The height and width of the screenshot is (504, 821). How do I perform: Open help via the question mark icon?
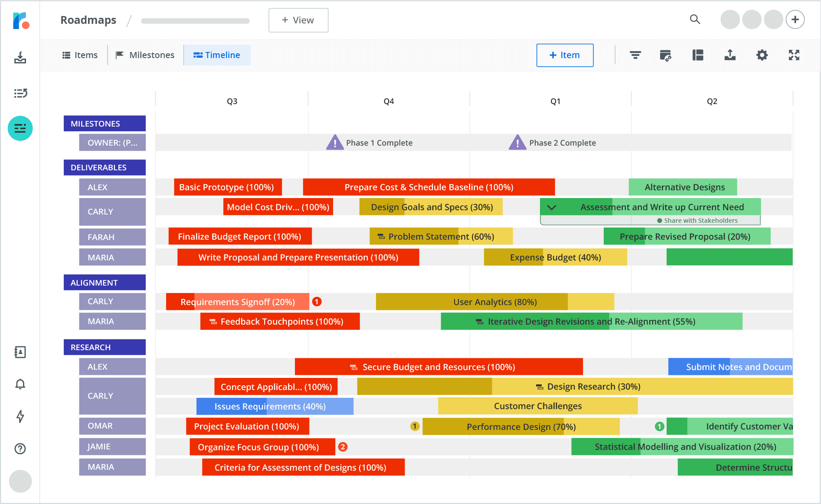(20, 449)
